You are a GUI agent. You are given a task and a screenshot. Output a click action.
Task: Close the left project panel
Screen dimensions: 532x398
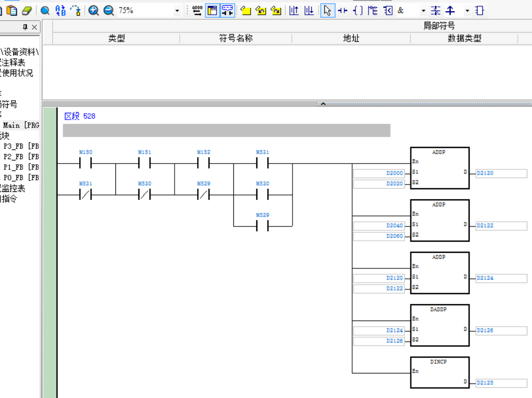35,27
